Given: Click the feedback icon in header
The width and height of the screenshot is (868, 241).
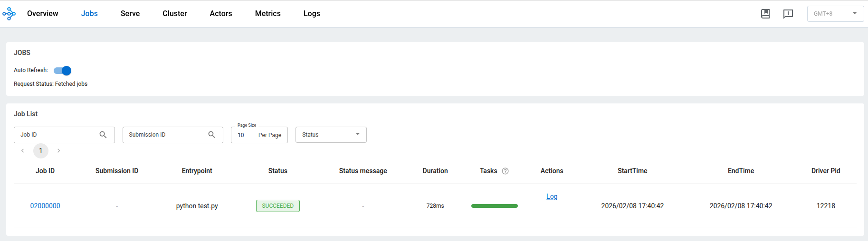Looking at the screenshot, I should pos(788,14).
